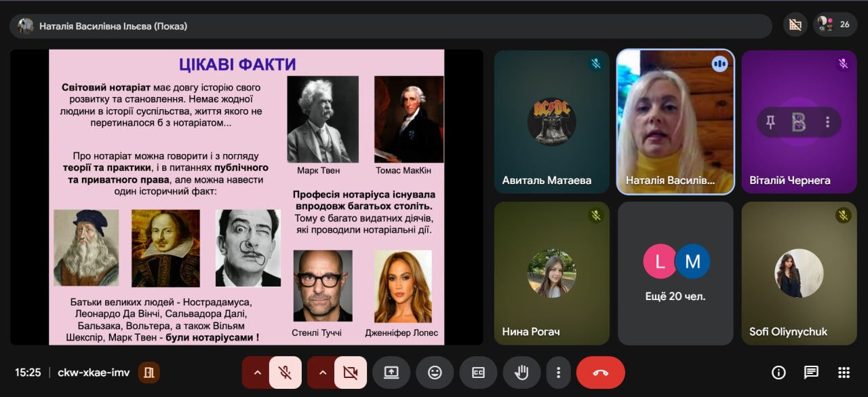The height and width of the screenshot is (397, 868).
Task: Open the chat panel icon
Action: pos(811,373)
